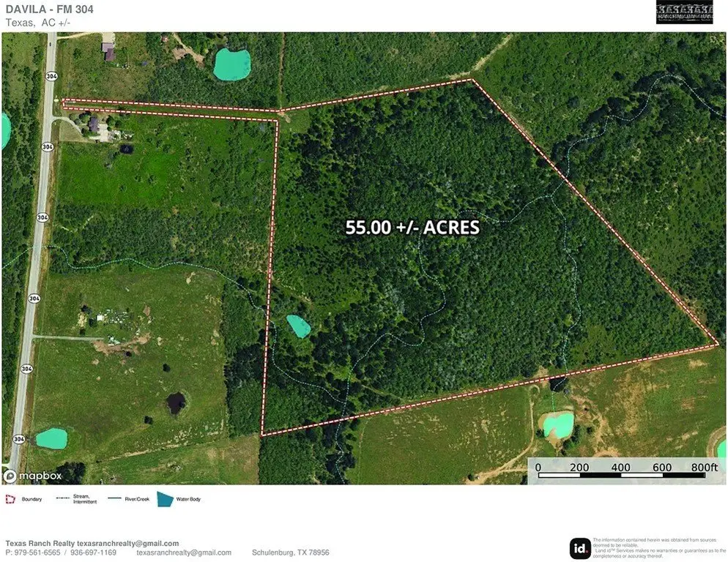Image resolution: width=728 pixels, height=562 pixels.
Task: Click the small pond inside the property boundary
Action: coord(298,326)
